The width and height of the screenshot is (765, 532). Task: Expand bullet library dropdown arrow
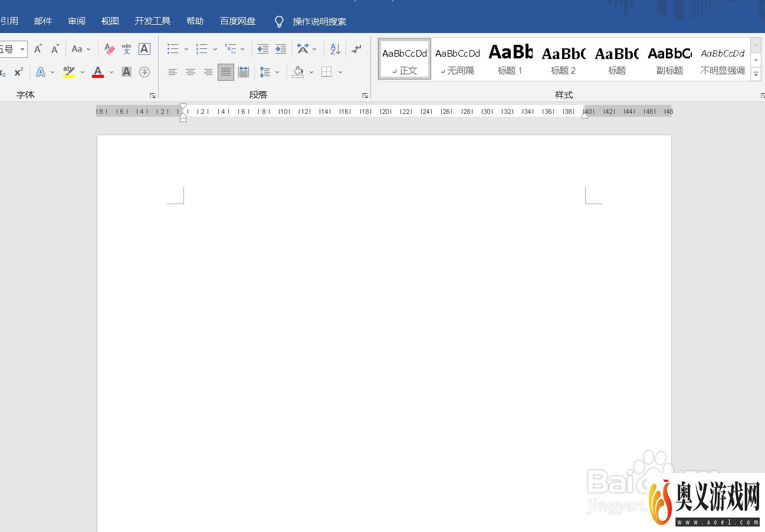click(186, 50)
